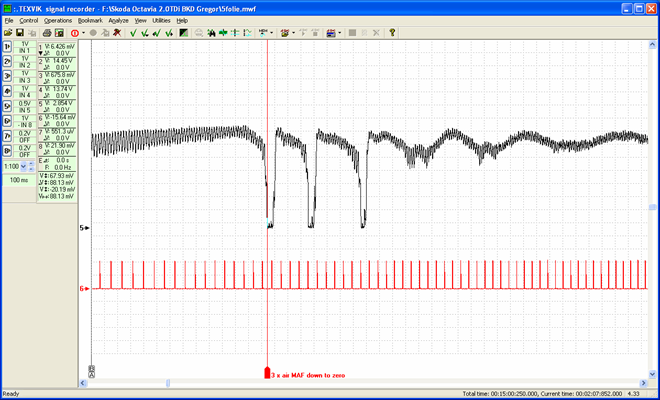This screenshot has height=400, width=660.
Task: Click channel 6 -IN 8 input field
Action: click(25, 125)
